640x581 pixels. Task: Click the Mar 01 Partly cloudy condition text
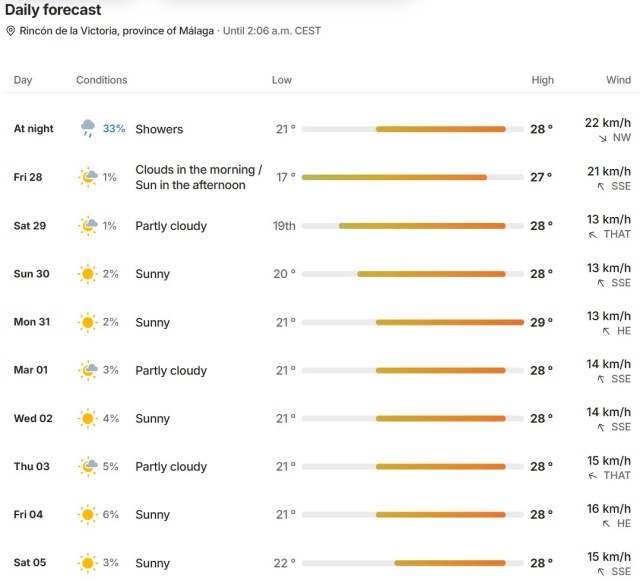(171, 370)
